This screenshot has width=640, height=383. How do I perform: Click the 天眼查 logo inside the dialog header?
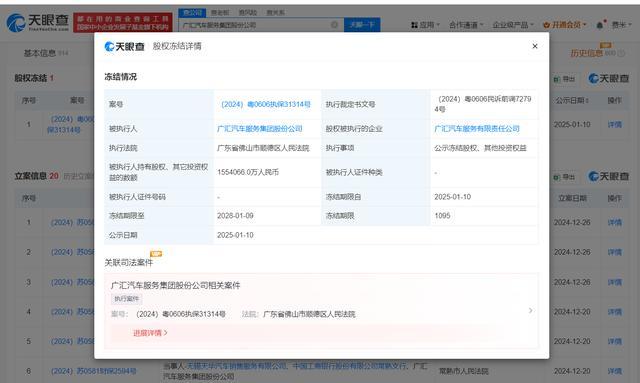[124, 47]
